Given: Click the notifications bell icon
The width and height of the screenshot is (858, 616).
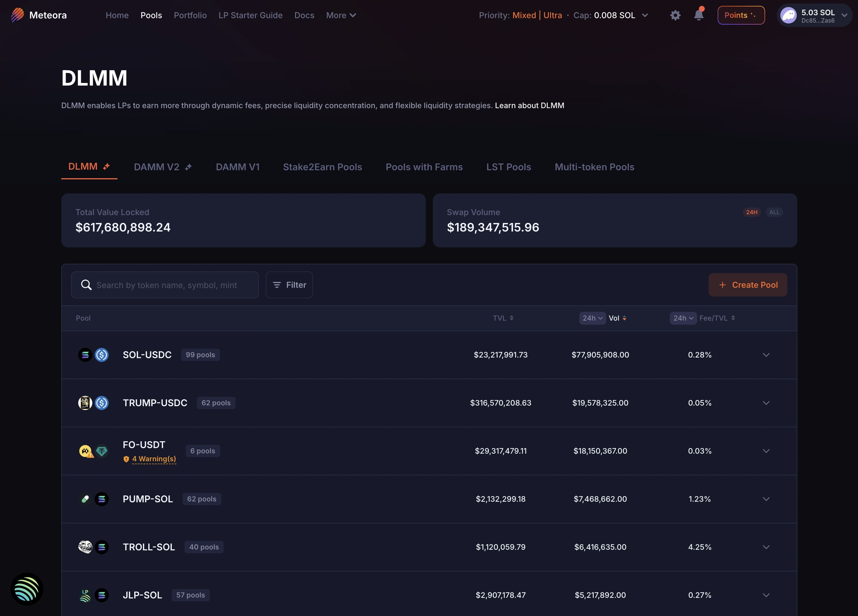Looking at the screenshot, I should point(698,15).
